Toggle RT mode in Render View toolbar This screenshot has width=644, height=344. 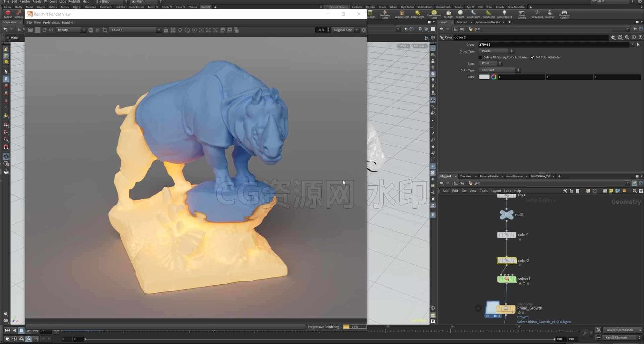click(x=51, y=30)
